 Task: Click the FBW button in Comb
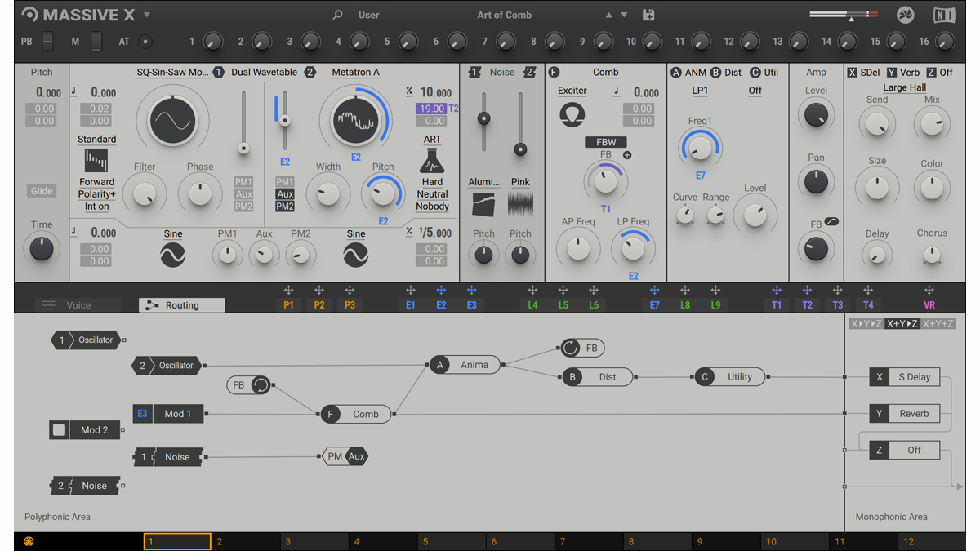(x=606, y=142)
